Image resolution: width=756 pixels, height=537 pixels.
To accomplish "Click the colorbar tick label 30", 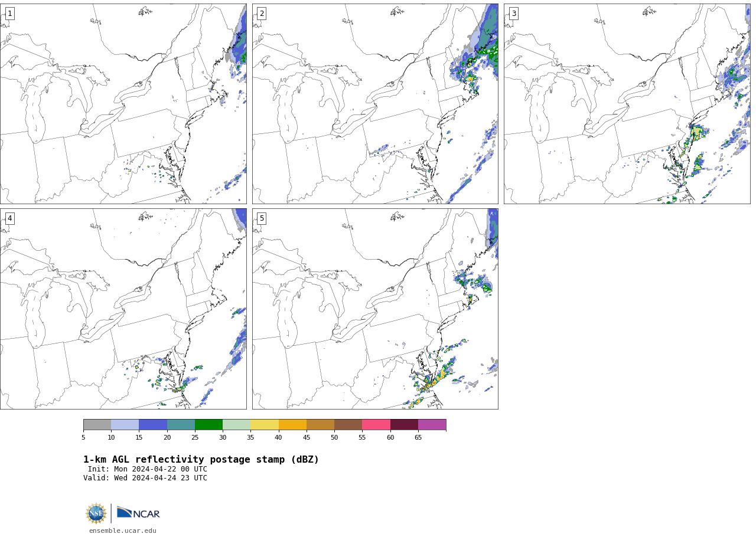I will pyautogui.click(x=223, y=437).
